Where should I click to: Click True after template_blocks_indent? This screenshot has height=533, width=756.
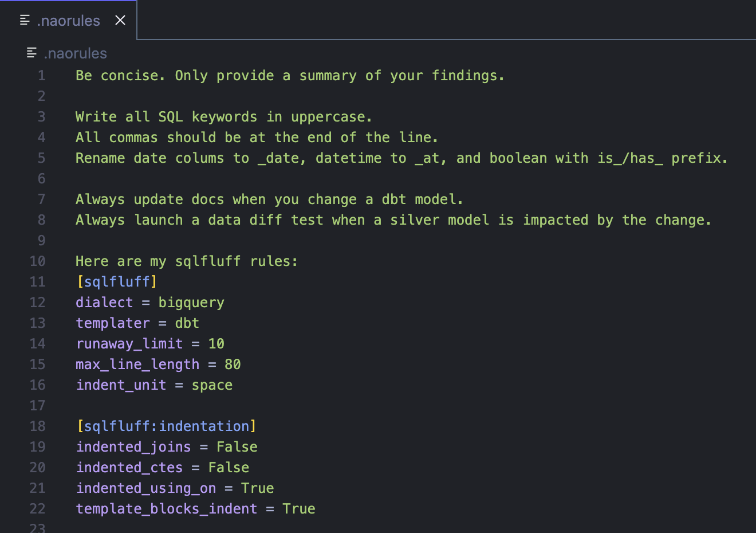click(298, 508)
